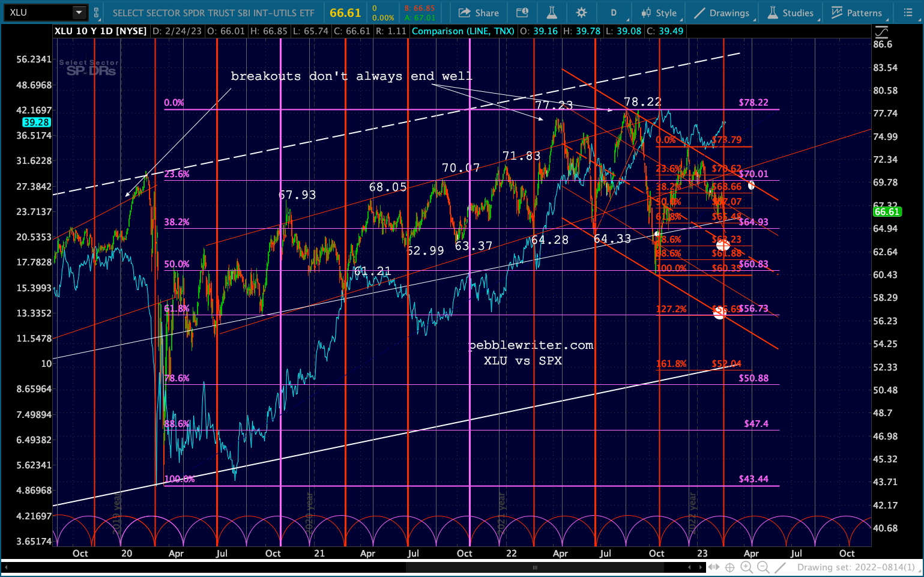This screenshot has height=577, width=924.
Task: Expand the XLU symbol dropdown arrow
Action: pyautogui.click(x=79, y=12)
